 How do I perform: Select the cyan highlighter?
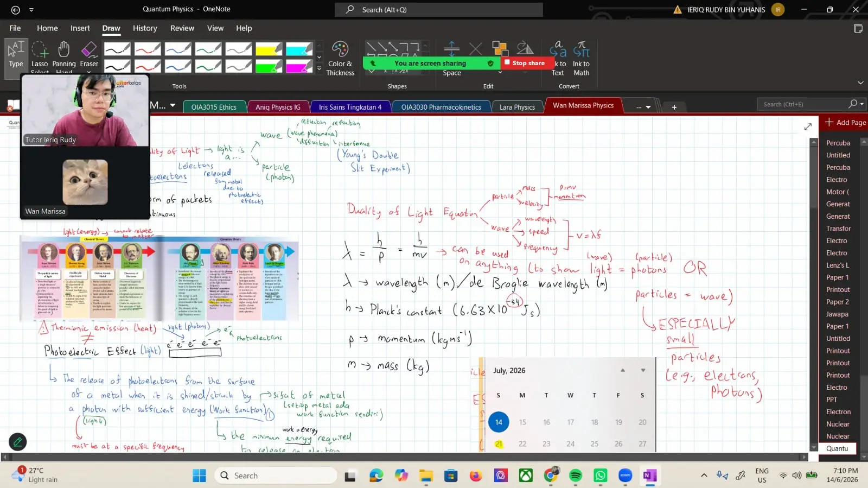click(299, 49)
